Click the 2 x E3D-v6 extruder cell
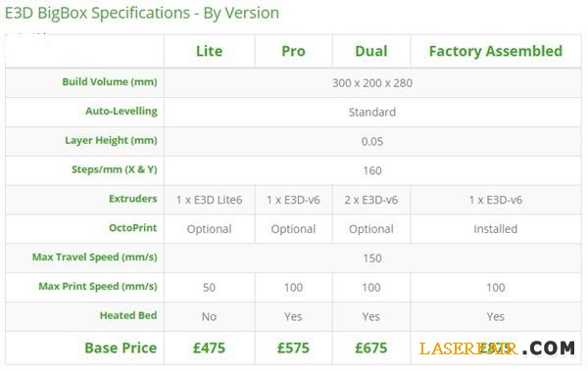Viewport: 588px width, 371px height. click(371, 200)
